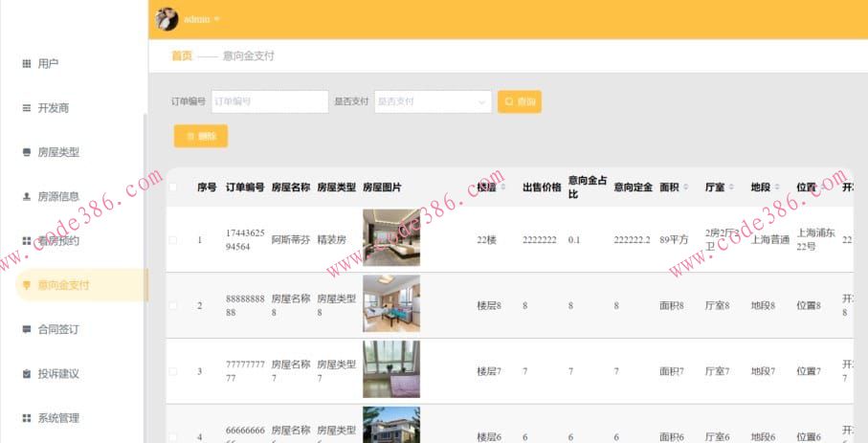Check the row 4 checkbox
The height and width of the screenshot is (443, 868).
click(173, 437)
